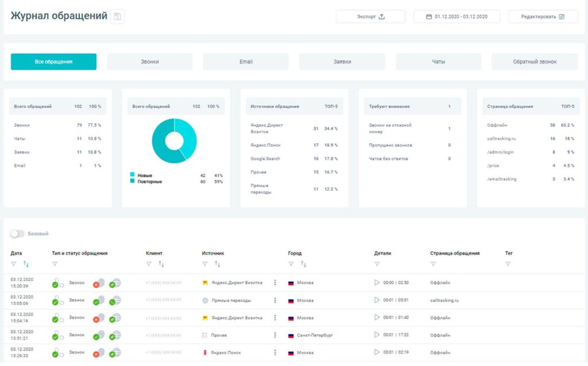Click the Экспорт button

[370, 17]
